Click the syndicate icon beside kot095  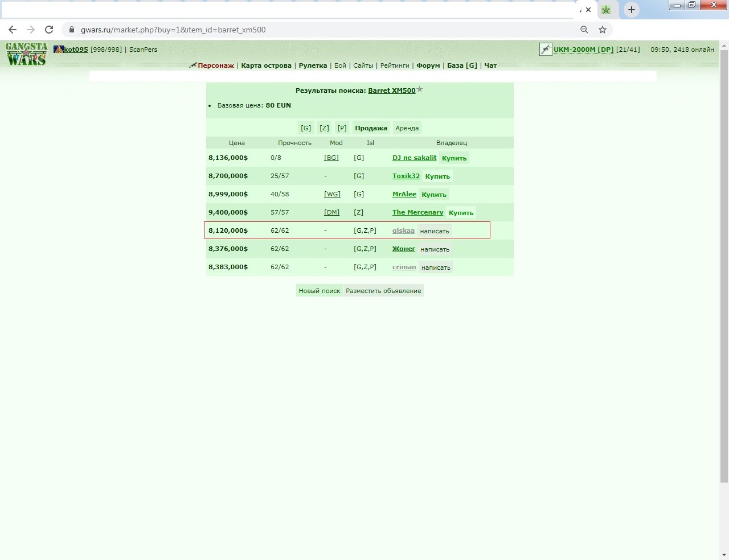[58, 50]
